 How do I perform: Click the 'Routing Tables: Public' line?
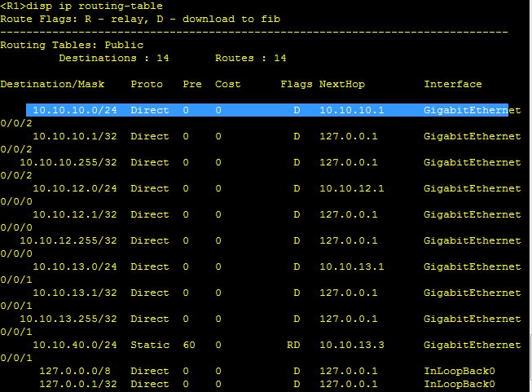tap(72, 45)
